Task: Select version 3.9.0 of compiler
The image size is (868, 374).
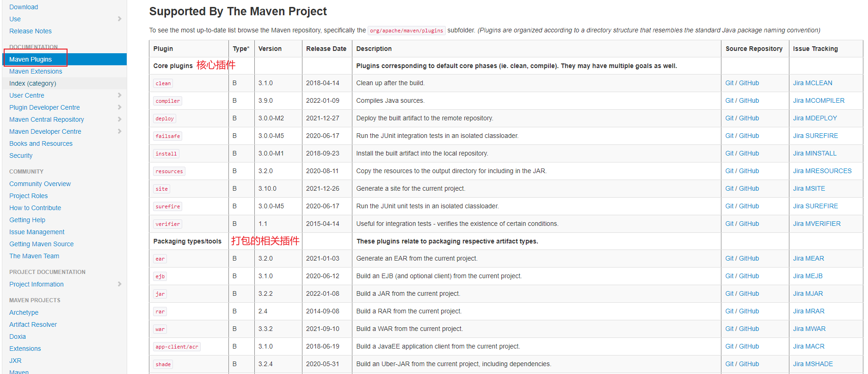Action: pos(265,100)
